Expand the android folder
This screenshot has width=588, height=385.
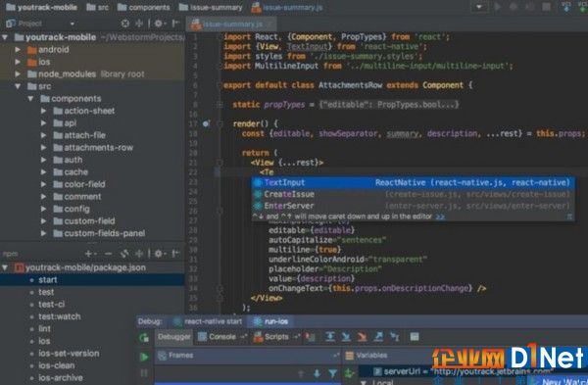click(18, 50)
